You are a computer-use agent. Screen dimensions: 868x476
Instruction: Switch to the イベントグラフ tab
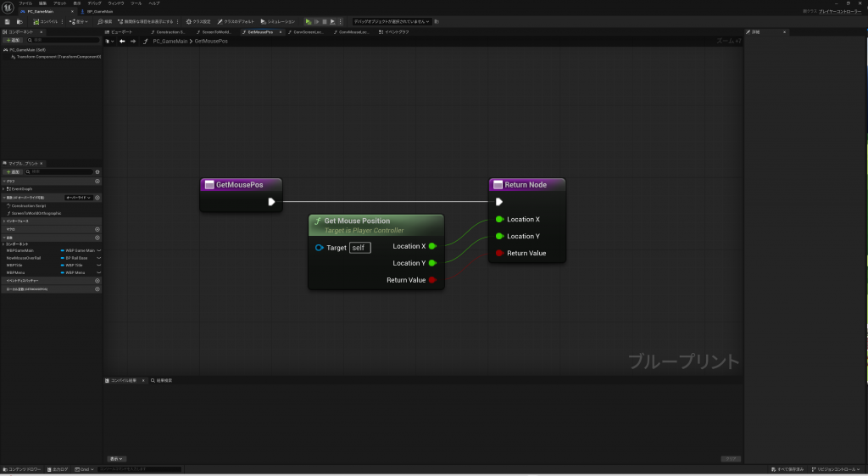394,32
